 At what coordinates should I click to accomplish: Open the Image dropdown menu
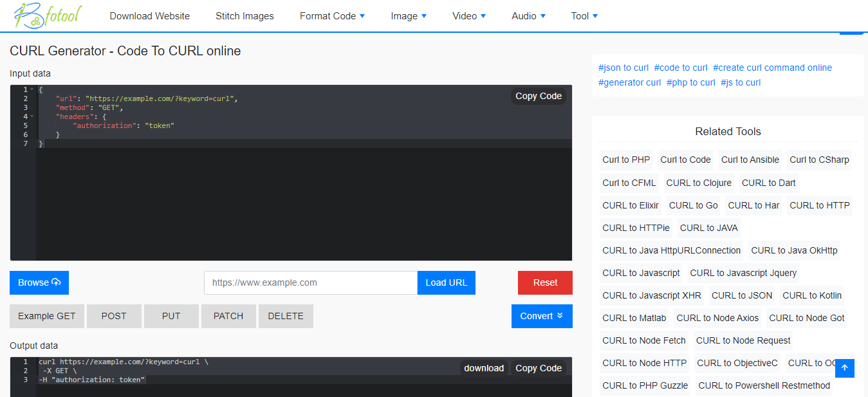click(x=408, y=15)
